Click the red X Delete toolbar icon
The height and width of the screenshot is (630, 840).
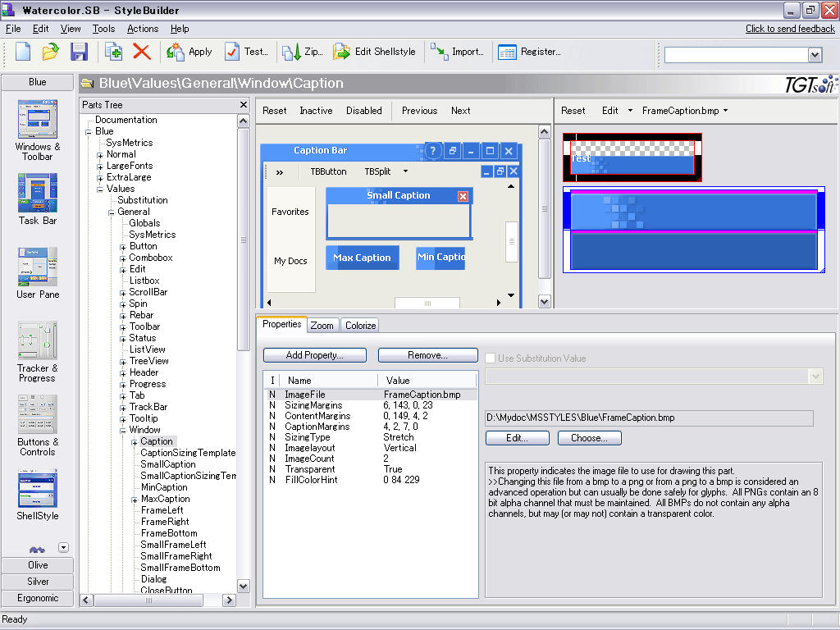click(141, 52)
